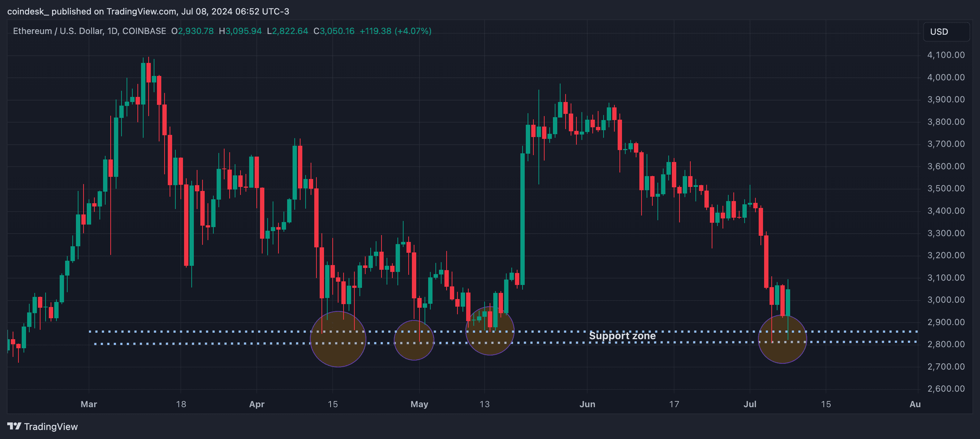Click the mid-April support circle marker

click(338, 339)
